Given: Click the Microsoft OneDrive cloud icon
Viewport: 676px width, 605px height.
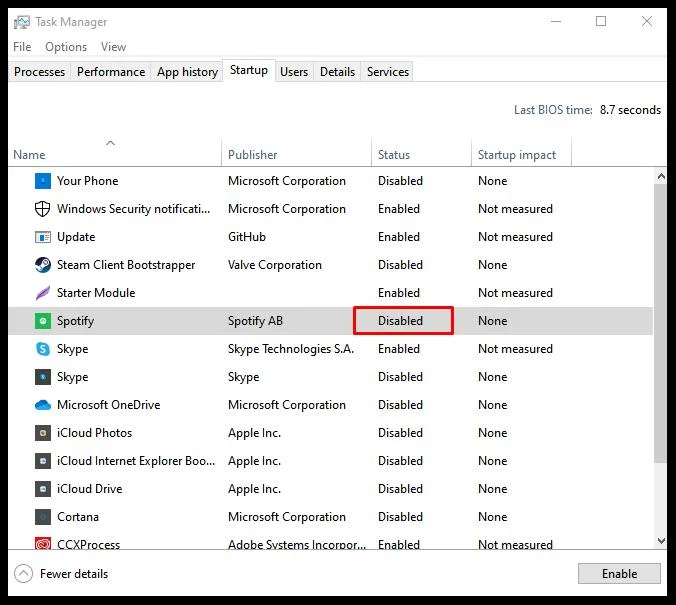Looking at the screenshot, I should (43, 405).
